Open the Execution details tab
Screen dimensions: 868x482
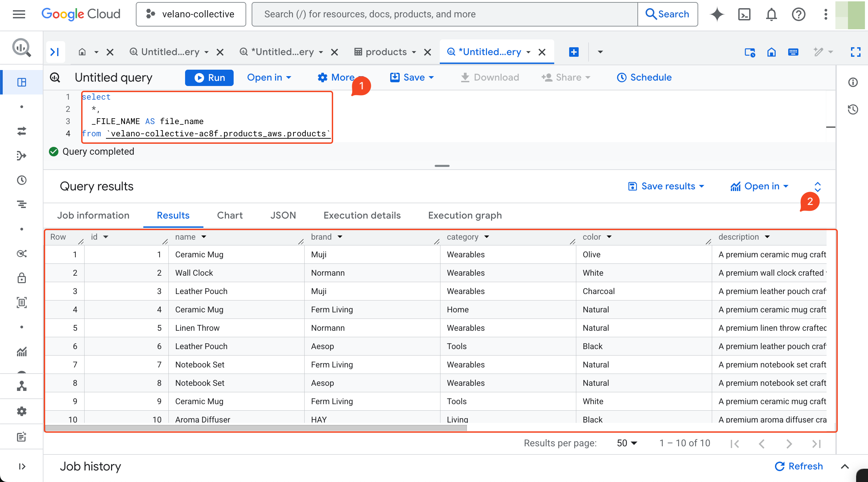[362, 216]
